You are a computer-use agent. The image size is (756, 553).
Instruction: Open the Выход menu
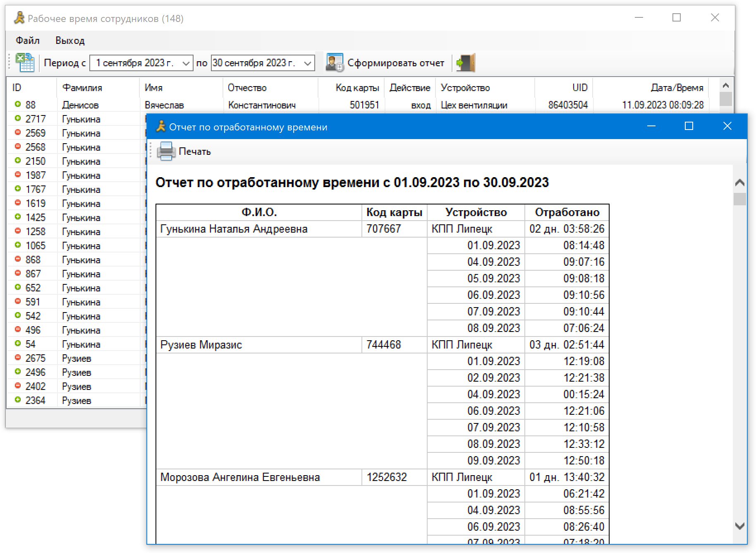(x=70, y=41)
